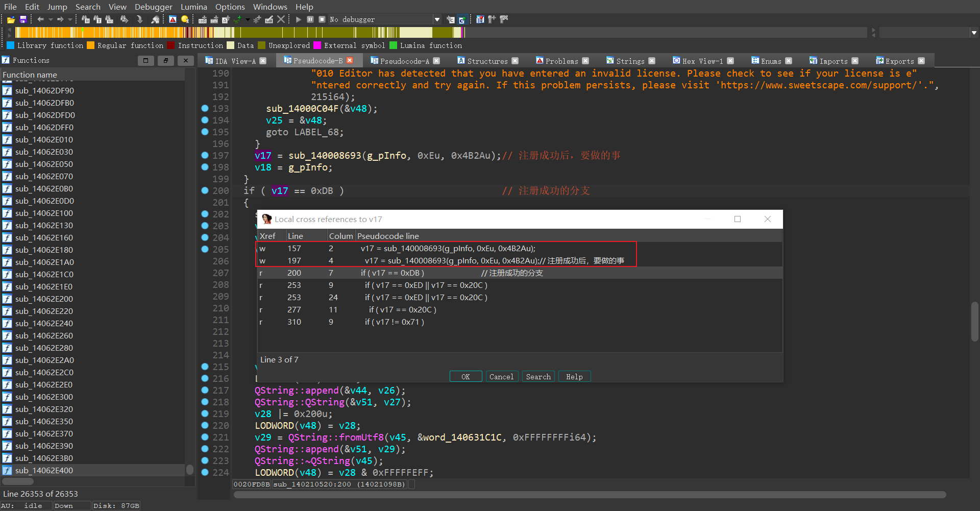Click OK in cross references dialog
Screen dimensions: 980x511
pyautogui.click(x=465, y=377)
